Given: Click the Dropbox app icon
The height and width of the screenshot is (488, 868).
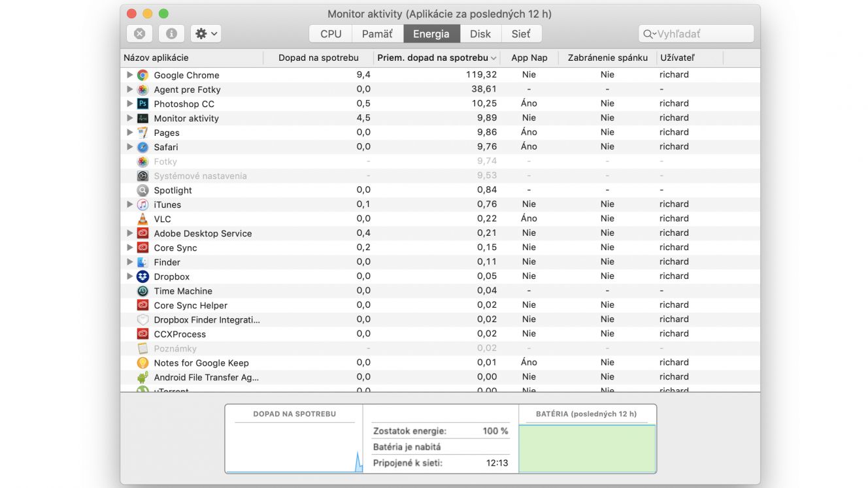Looking at the screenshot, I should tap(142, 276).
